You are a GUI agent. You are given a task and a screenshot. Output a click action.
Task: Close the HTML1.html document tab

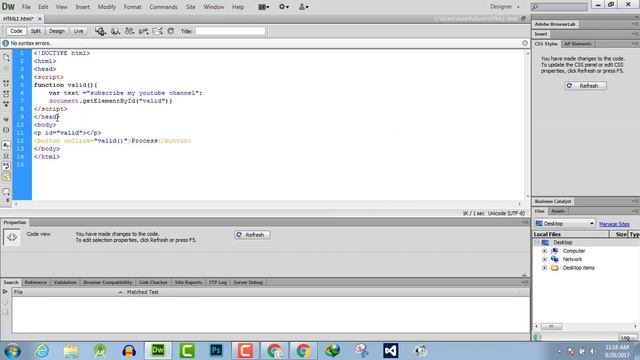pyautogui.click(x=40, y=19)
